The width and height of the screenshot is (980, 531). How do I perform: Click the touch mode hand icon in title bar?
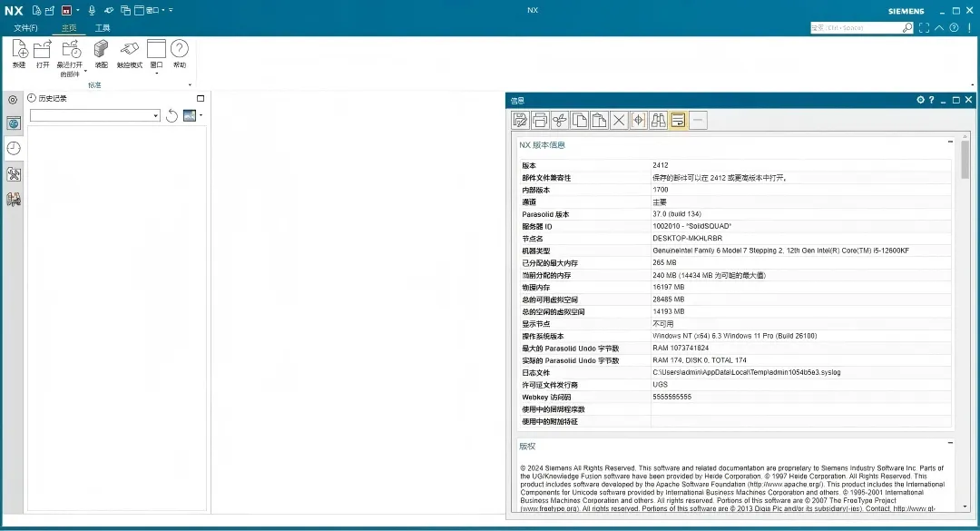[x=109, y=10]
